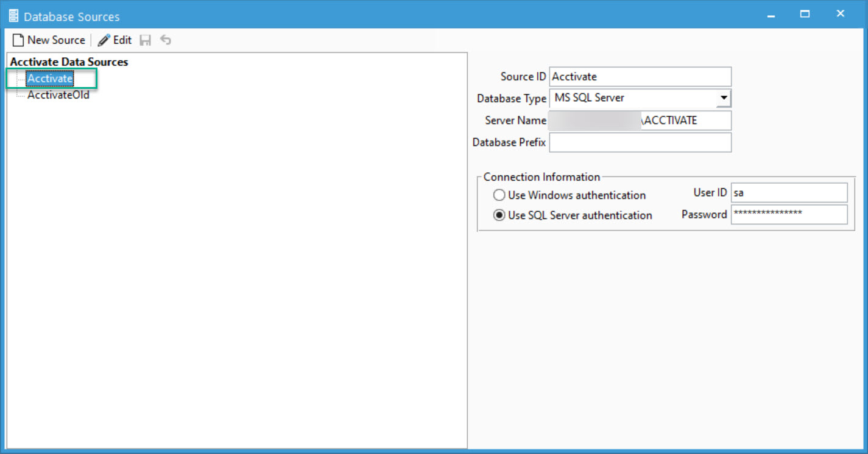Select the Acctivate data source
The image size is (868, 454).
51,78
